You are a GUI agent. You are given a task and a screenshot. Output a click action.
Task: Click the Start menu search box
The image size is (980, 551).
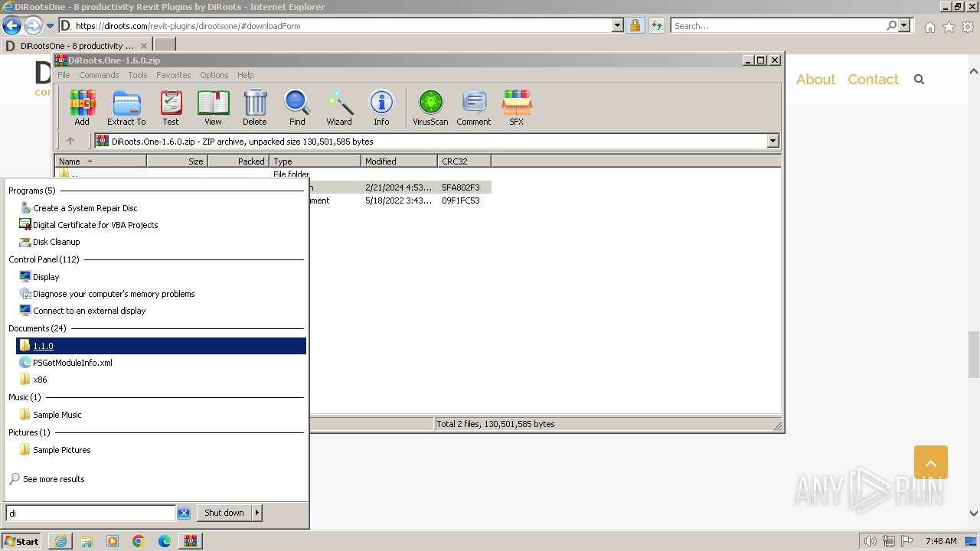tap(91, 514)
